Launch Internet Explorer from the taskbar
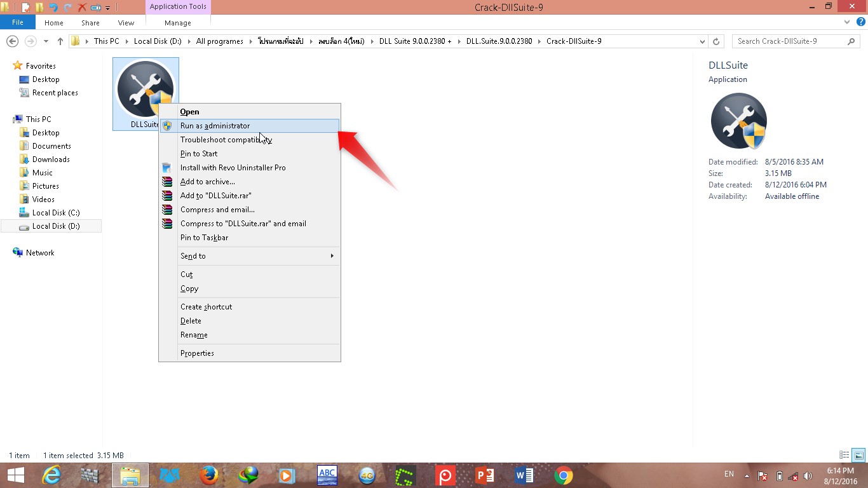Viewport: 868px width, 488px height. [51, 475]
